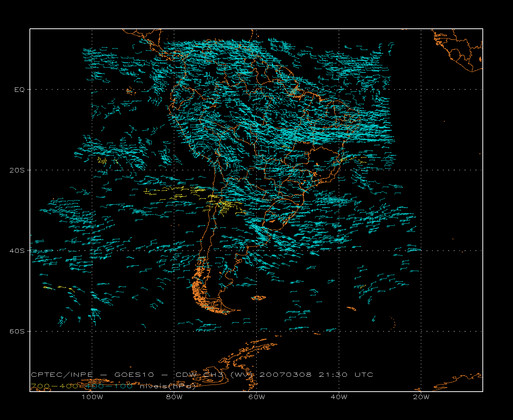Screen dimensions: 513x420
Task: Click the 21:30 UTC time text
Action: [x=346, y=375]
